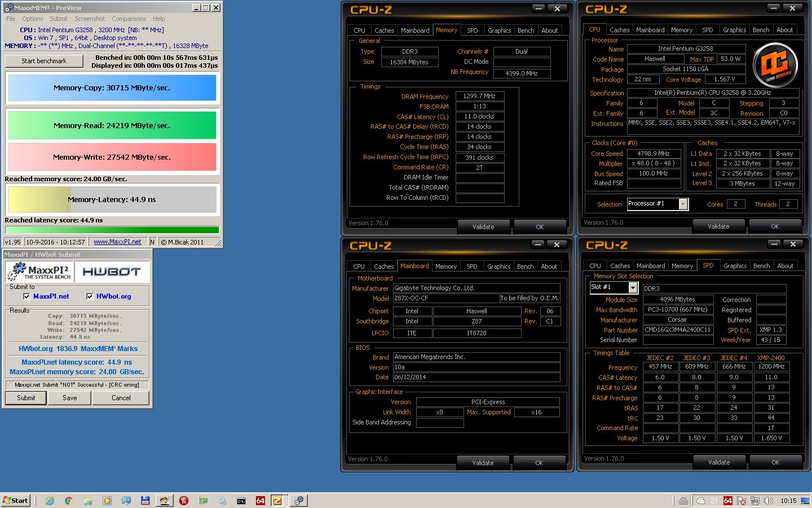Click Validate in the Memory CPU-Z window
Viewport: 812px width, 508px height.
click(x=483, y=227)
